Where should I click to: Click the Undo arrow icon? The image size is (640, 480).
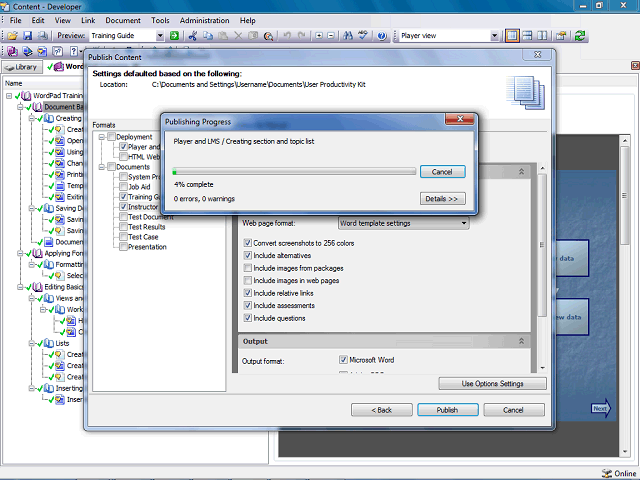[x=287, y=36]
